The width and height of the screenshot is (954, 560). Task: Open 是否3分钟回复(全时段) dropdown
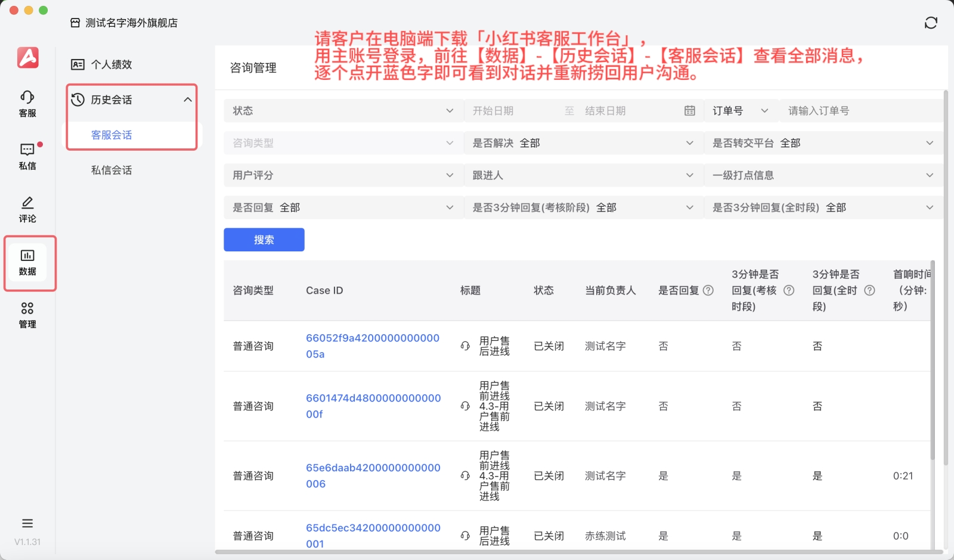pyautogui.click(x=823, y=207)
